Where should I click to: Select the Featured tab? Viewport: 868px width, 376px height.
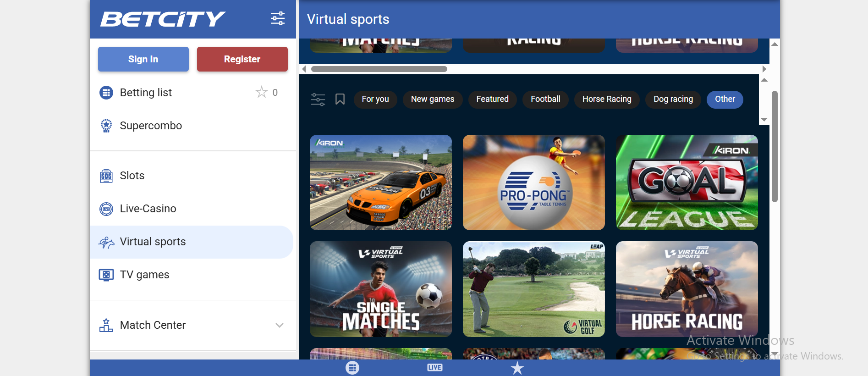[x=493, y=100]
